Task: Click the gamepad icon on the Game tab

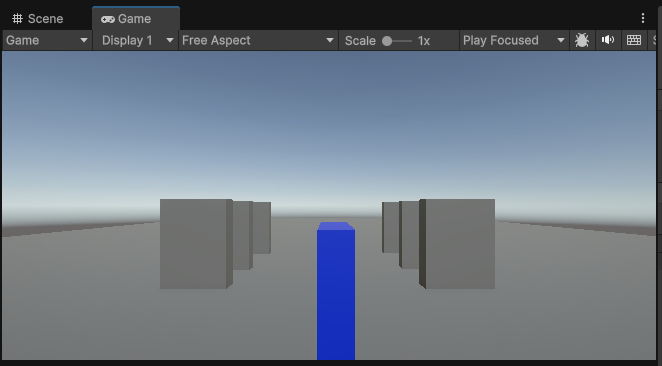Action: pyautogui.click(x=108, y=19)
